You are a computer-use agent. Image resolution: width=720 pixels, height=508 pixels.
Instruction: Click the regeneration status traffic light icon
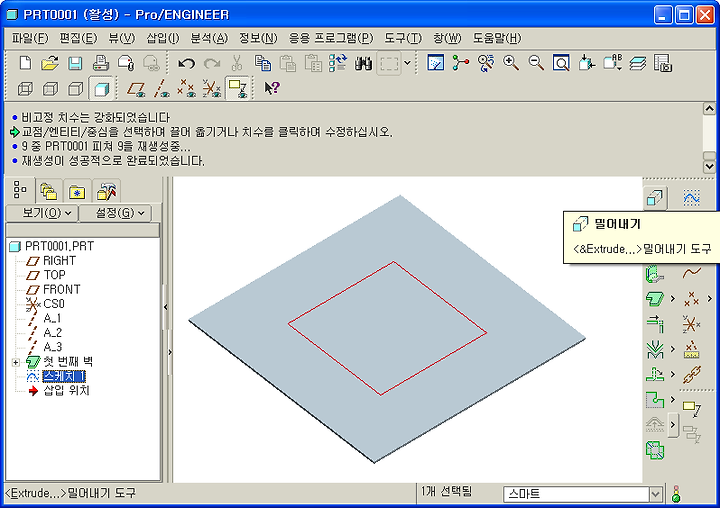[675, 494]
